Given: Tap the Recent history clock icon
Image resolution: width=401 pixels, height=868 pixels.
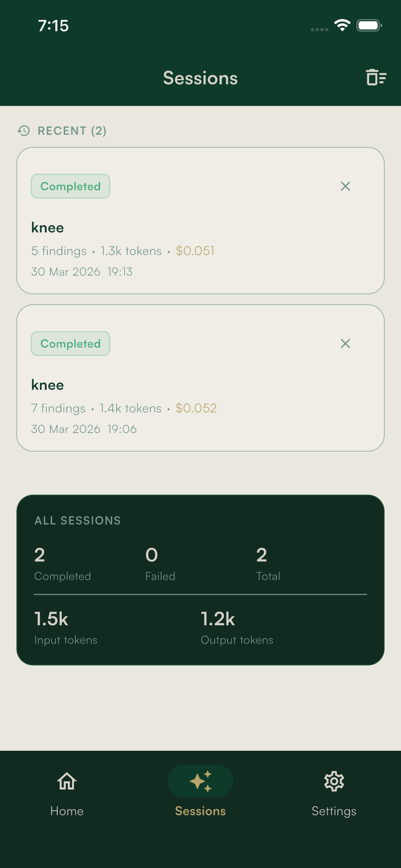Looking at the screenshot, I should click(x=24, y=131).
